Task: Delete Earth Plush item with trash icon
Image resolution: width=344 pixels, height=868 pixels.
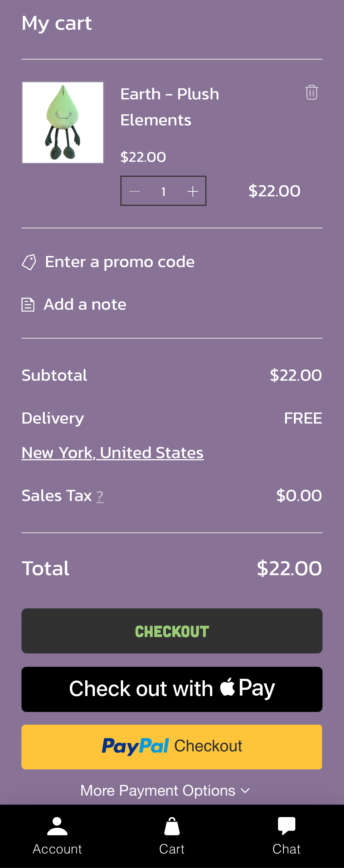Action: (312, 92)
